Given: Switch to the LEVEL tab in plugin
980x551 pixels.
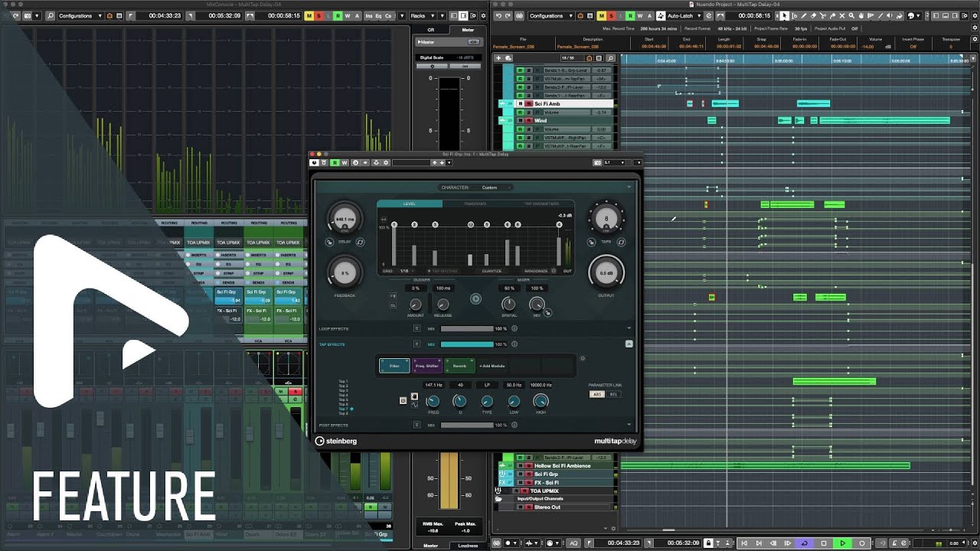Looking at the screenshot, I should click(410, 204).
